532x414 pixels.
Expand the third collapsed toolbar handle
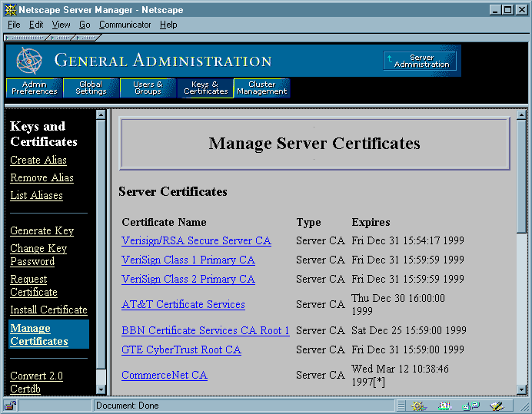(x=86, y=38)
